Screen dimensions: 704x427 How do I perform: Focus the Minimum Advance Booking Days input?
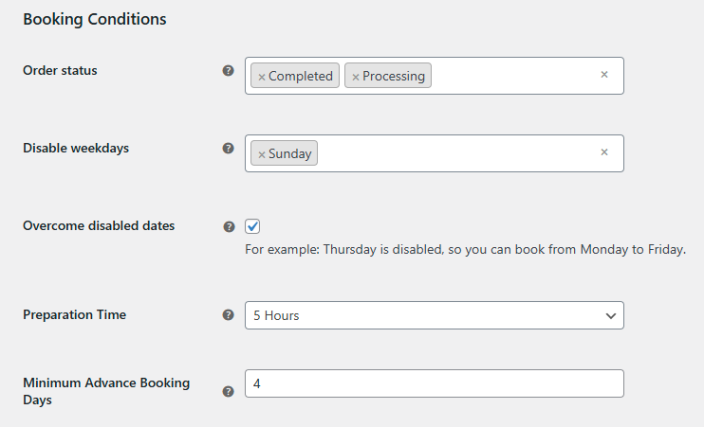point(434,383)
